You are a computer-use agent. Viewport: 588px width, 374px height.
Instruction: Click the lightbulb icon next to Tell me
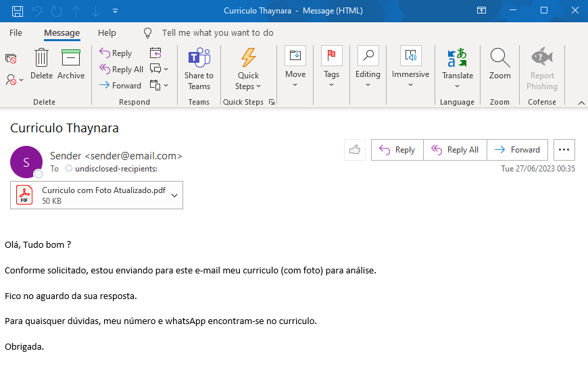point(148,33)
